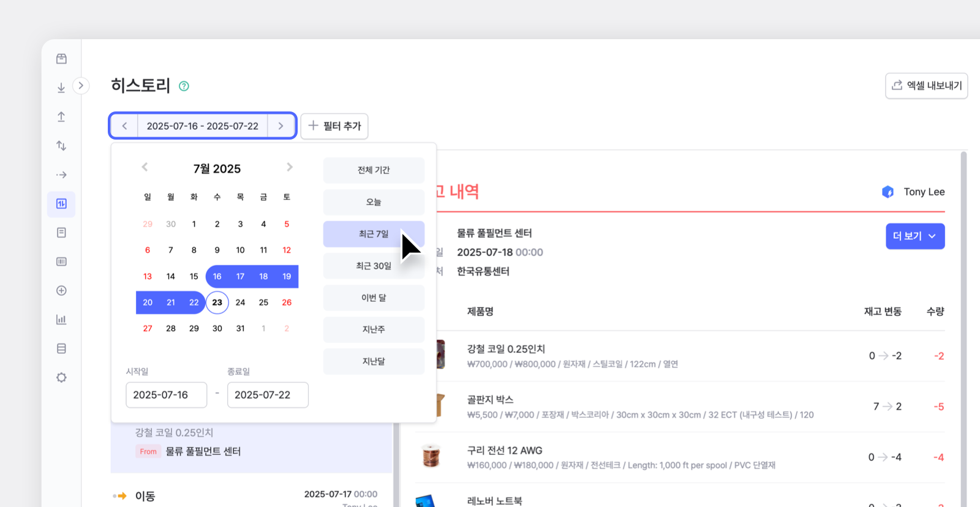Select the highlighted history sidebar icon
980x507 pixels.
61,204
